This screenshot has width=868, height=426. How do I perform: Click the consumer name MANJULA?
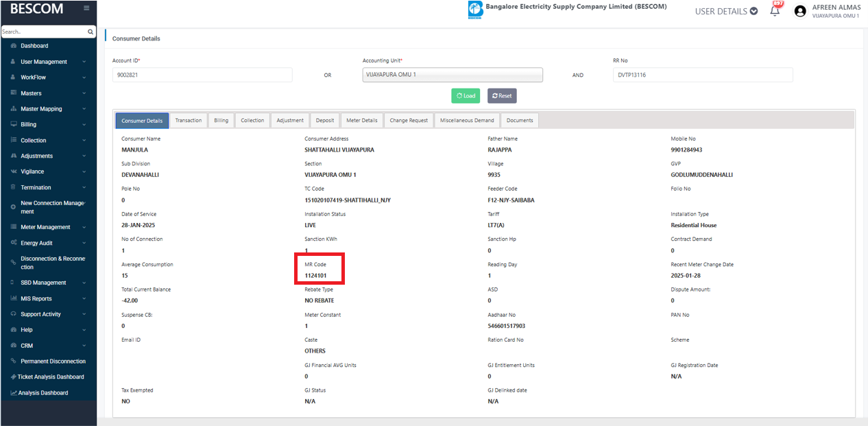tap(134, 150)
